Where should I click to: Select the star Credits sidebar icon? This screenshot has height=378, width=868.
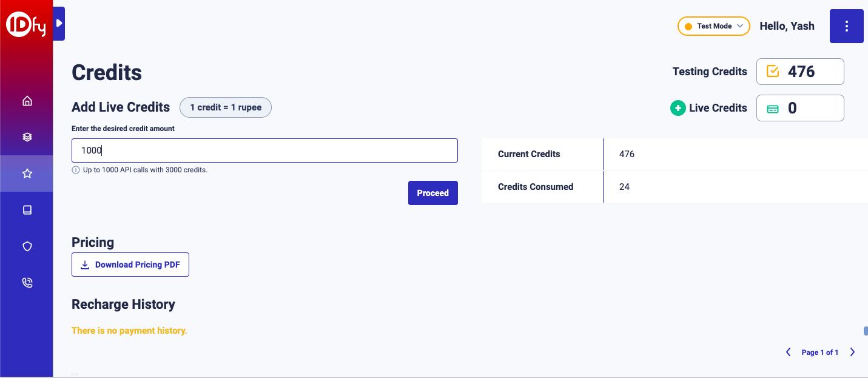click(x=27, y=174)
